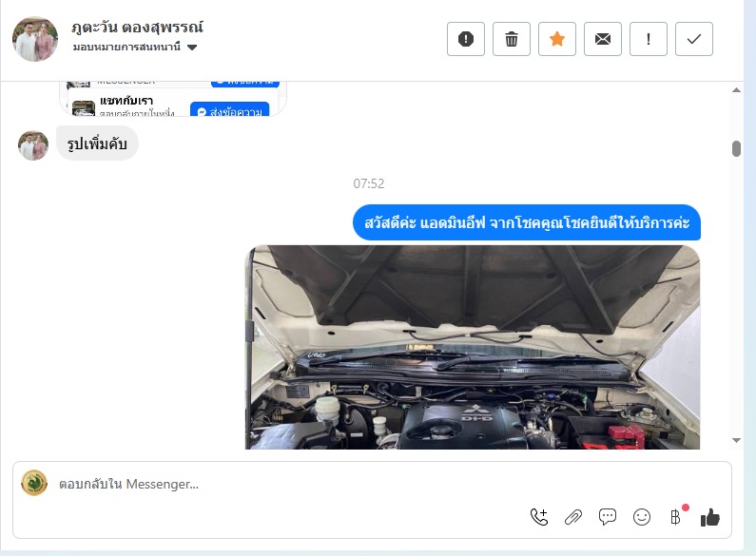Click the ส่งข้อความ blue button

[x=229, y=110]
